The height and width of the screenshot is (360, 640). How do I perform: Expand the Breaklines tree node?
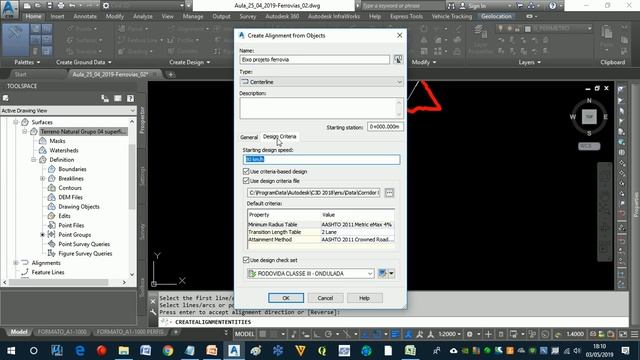tap(43, 178)
